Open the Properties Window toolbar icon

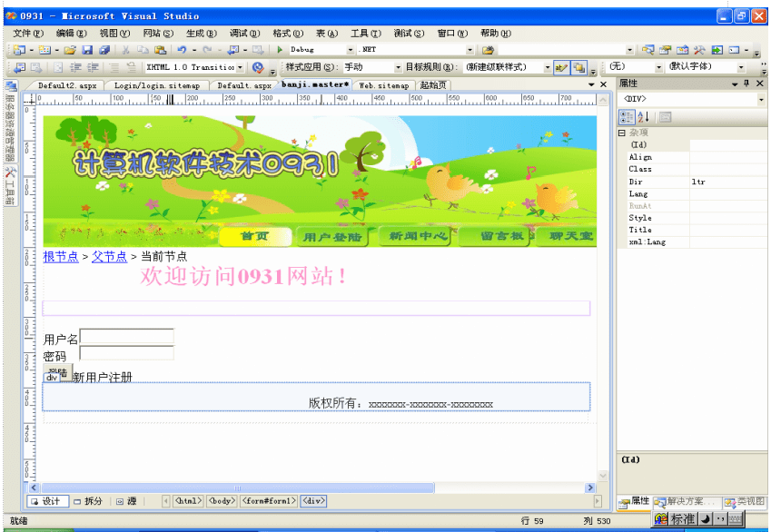click(666, 50)
